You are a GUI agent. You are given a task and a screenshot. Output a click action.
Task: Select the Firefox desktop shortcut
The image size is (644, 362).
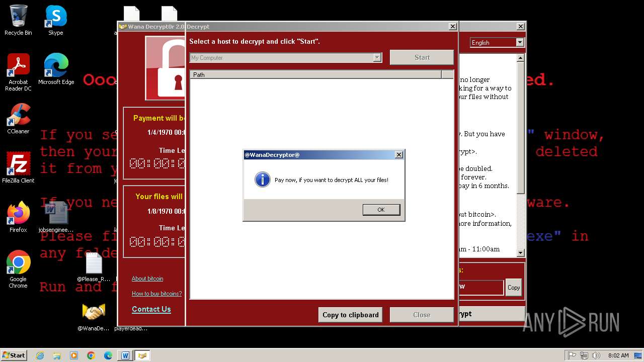coord(18,218)
